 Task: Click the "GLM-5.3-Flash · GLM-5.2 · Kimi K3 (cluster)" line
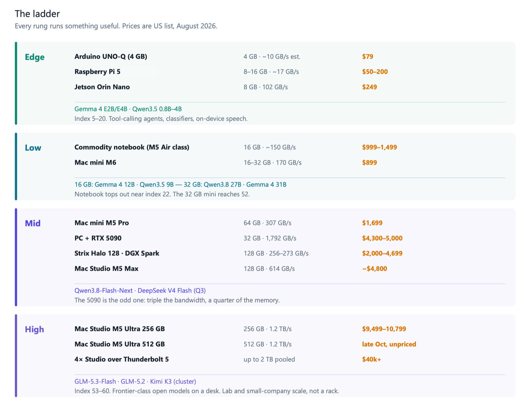coord(135,381)
